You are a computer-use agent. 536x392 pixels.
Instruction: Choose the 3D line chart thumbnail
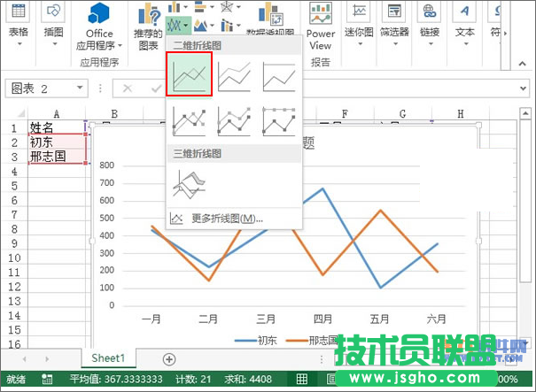pyautogui.click(x=189, y=184)
